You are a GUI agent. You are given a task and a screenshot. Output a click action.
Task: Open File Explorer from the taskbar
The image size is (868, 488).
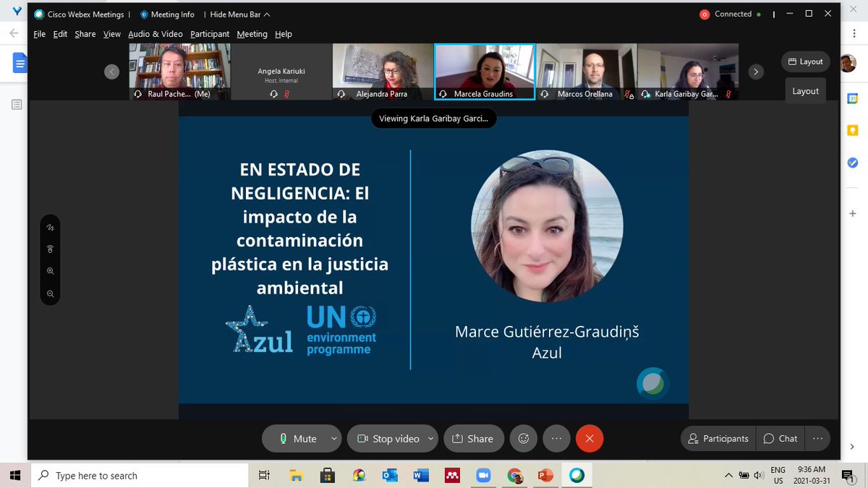pyautogui.click(x=296, y=475)
